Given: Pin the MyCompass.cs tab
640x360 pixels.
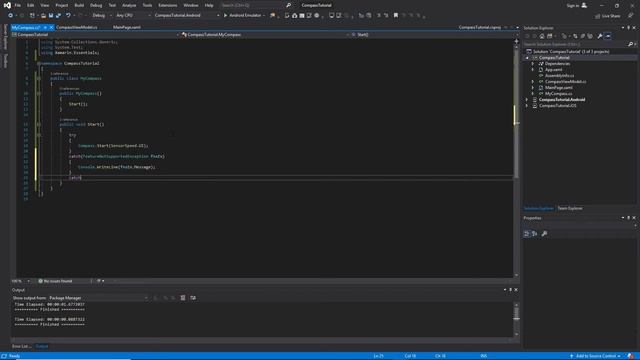Looking at the screenshot, I should pyautogui.click(x=45, y=27).
